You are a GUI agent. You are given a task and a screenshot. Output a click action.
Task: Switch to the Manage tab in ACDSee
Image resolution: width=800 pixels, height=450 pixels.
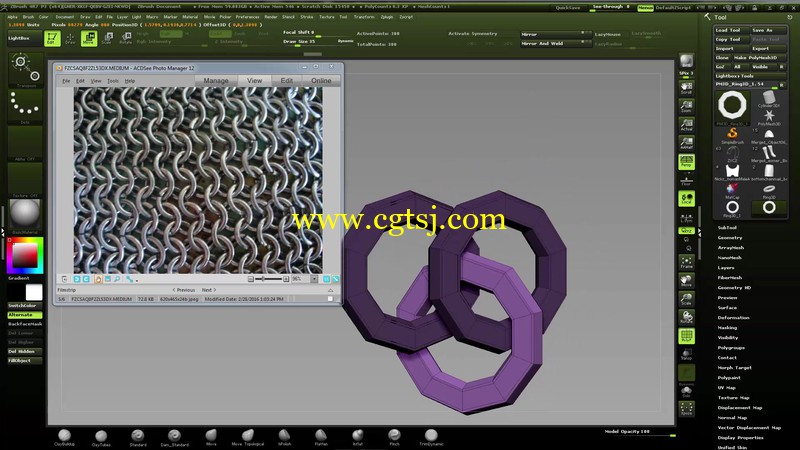coord(216,81)
